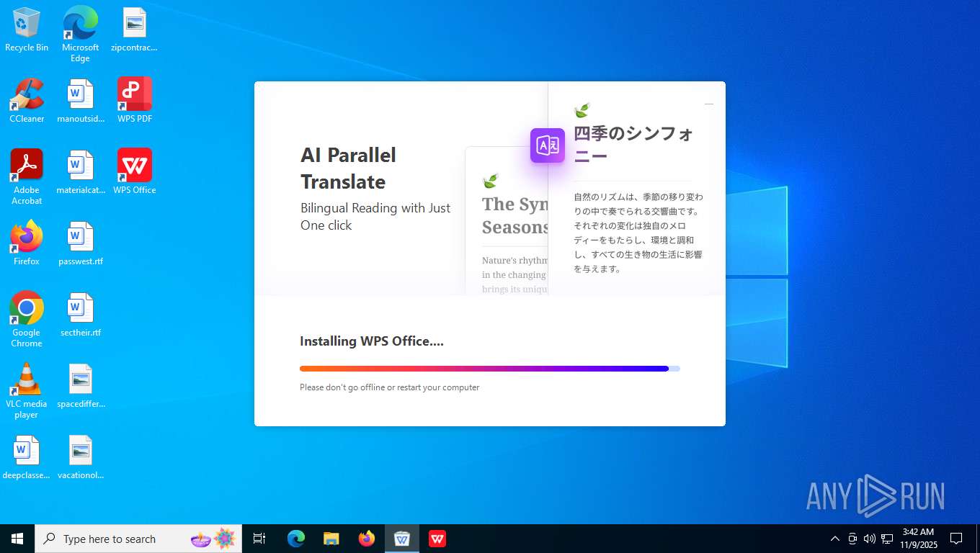Image resolution: width=980 pixels, height=553 pixels.
Task: Open the Google Chrome desktop shortcut
Action: 27,320
